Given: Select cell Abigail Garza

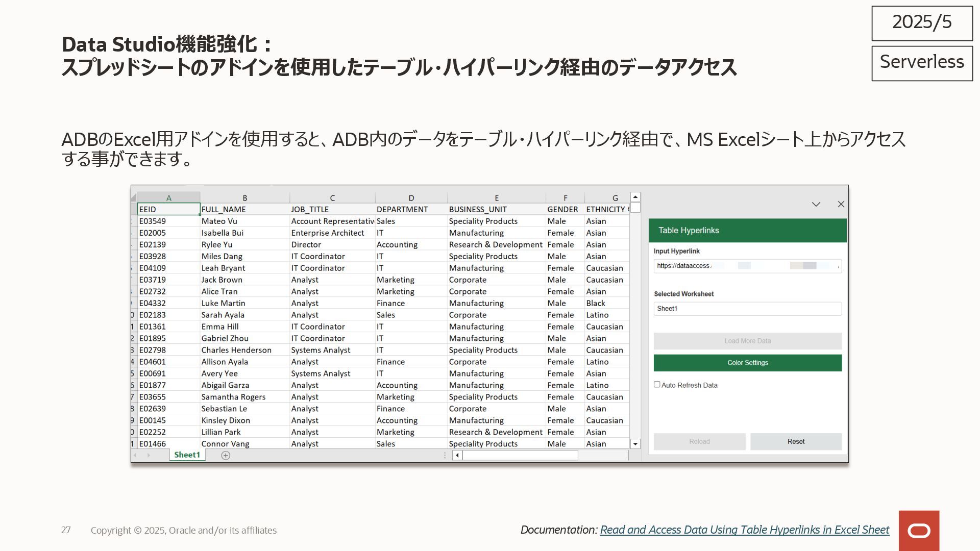Looking at the screenshot, I should (x=244, y=385).
